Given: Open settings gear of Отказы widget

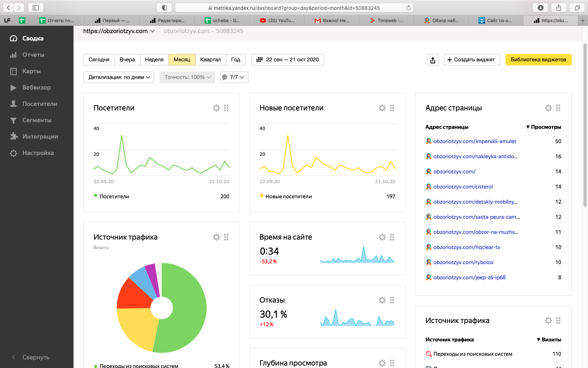Looking at the screenshot, I should point(382,300).
